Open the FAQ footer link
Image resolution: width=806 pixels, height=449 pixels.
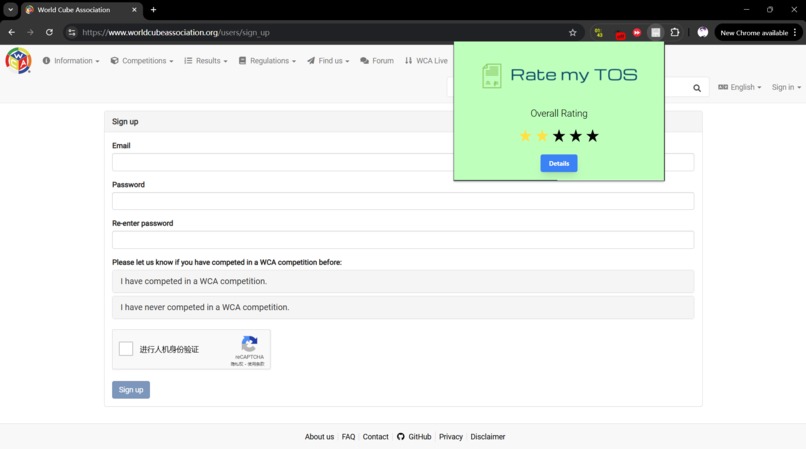(x=348, y=437)
